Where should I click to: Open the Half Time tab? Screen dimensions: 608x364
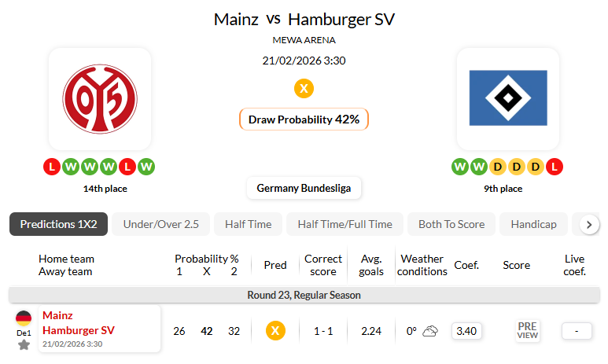(248, 224)
